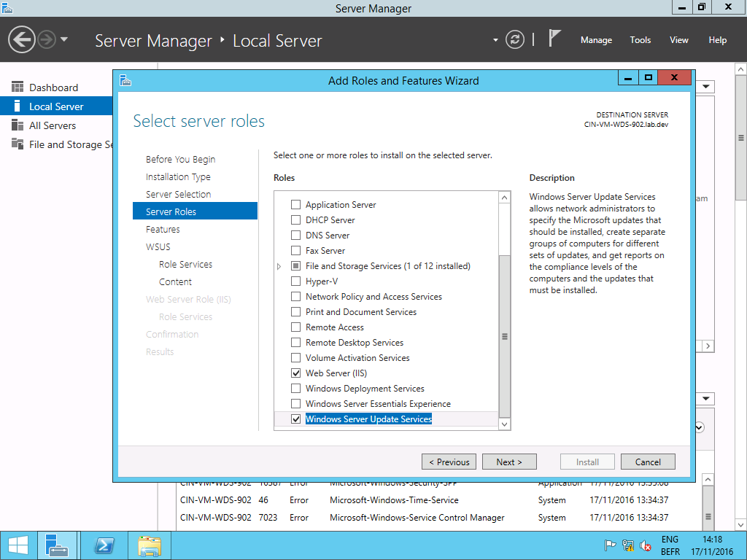Select Local Server in the navigation pane

coord(56,106)
